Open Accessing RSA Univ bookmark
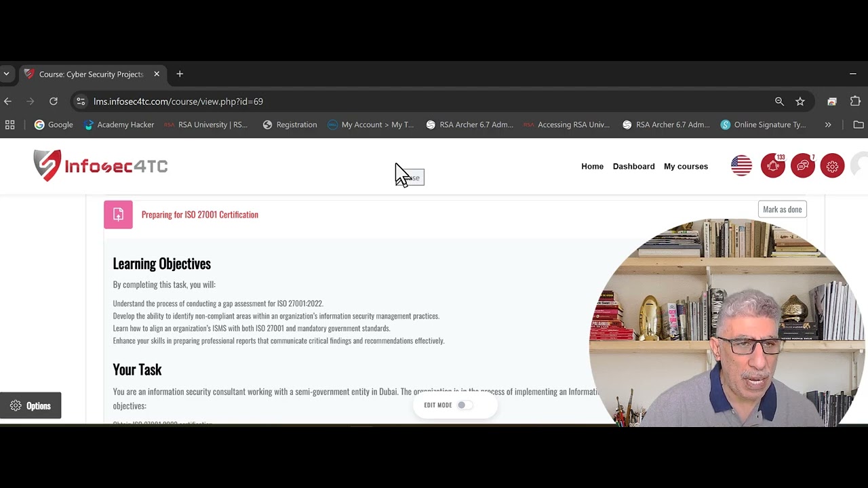The width and height of the screenshot is (868, 488). [x=567, y=125]
